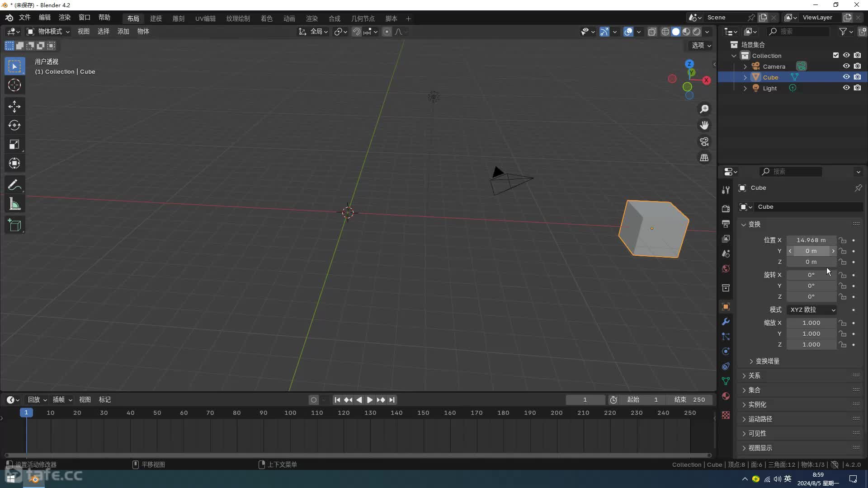
Task: Switch to the UV编辑 workspace tab
Action: tap(205, 19)
